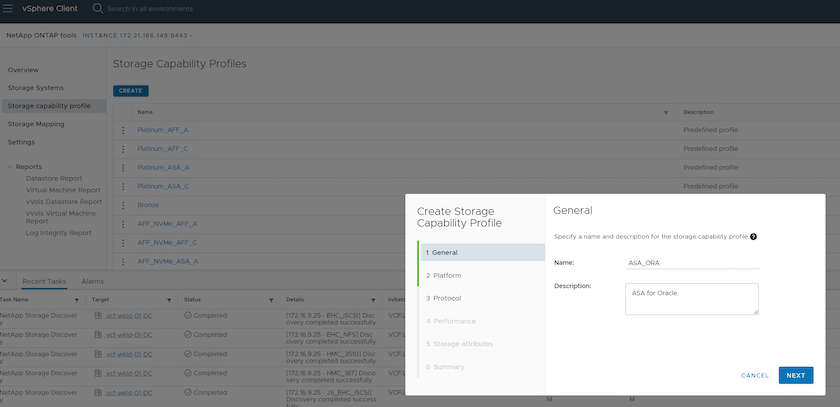
Task: Click the help icon beside profile instructions
Action: point(753,237)
